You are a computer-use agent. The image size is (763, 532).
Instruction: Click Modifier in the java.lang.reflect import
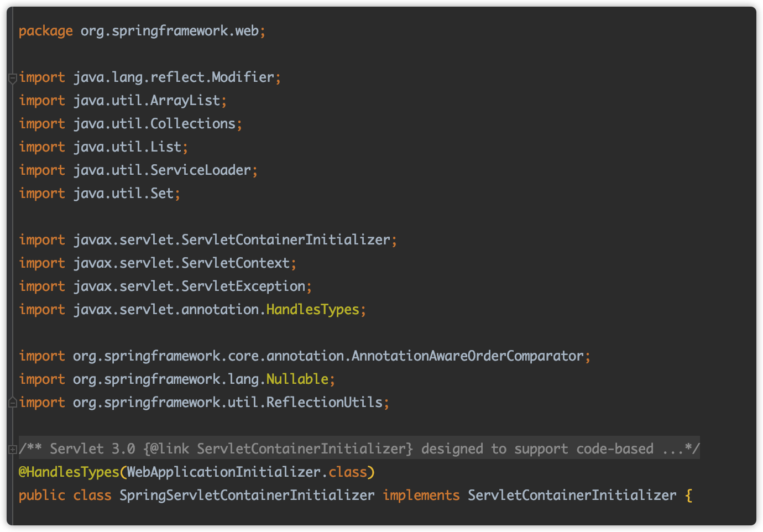(x=243, y=77)
